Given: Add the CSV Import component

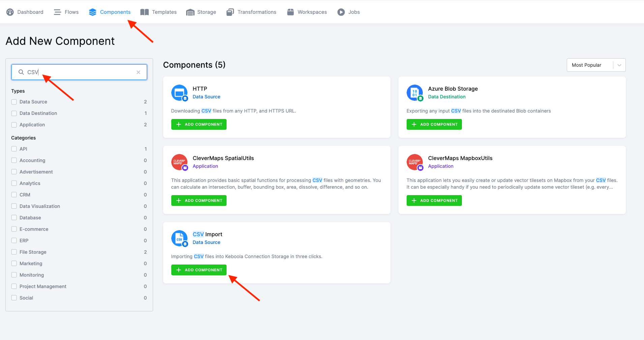Looking at the screenshot, I should pos(199,270).
